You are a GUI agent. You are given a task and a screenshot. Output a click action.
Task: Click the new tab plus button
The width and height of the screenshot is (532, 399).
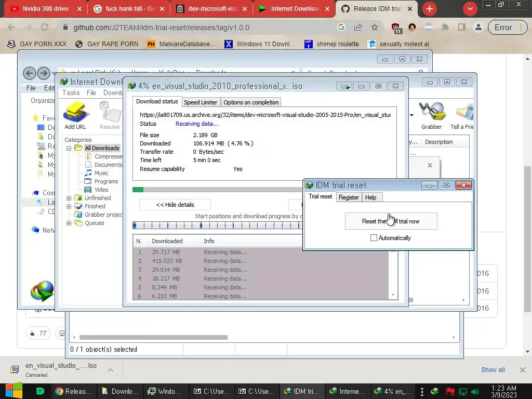tap(430, 9)
